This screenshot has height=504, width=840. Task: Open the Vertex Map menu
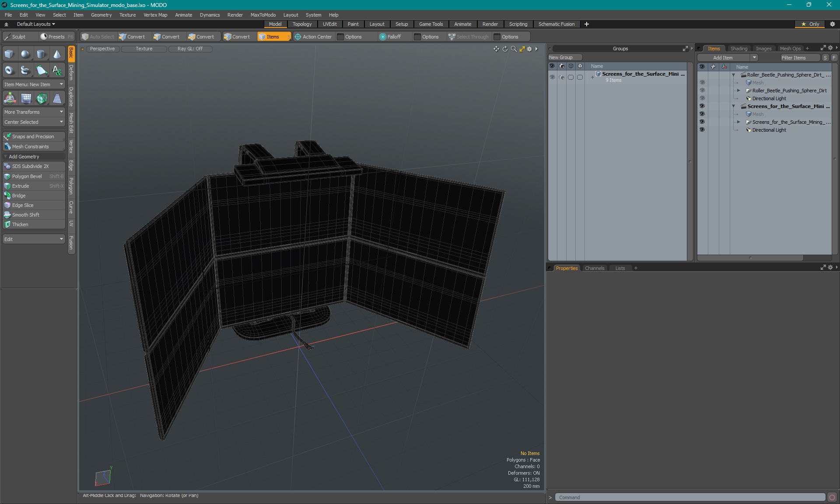click(x=155, y=15)
